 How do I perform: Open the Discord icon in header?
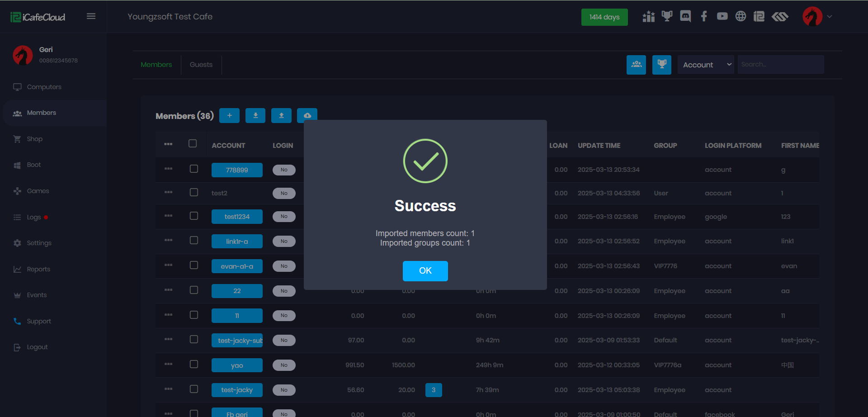tap(685, 17)
